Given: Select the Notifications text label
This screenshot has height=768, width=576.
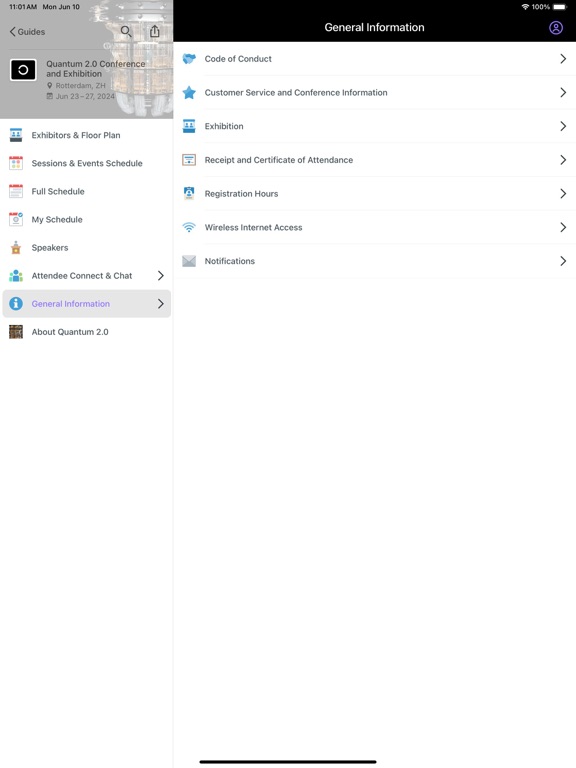Looking at the screenshot, I should [230, 261].
